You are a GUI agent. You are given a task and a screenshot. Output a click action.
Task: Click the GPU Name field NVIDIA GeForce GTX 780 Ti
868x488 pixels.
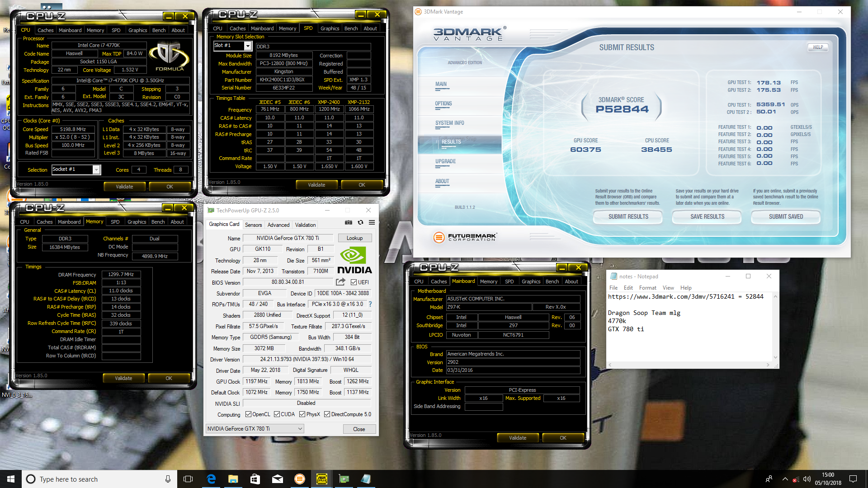click(x=288, y=238)
